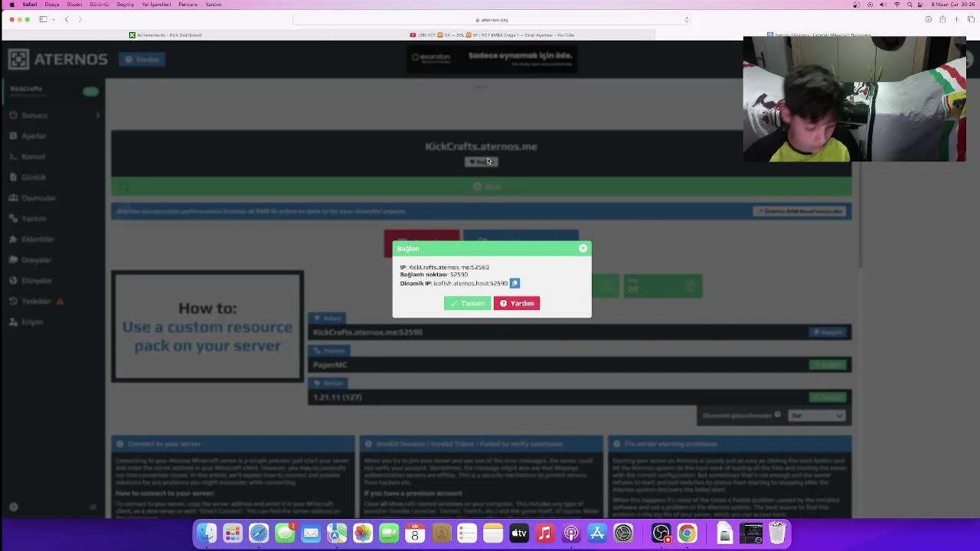The image size is (980, 551).
Task: Expand the Sunucu submenu chevron
Action: click(97, 115)
